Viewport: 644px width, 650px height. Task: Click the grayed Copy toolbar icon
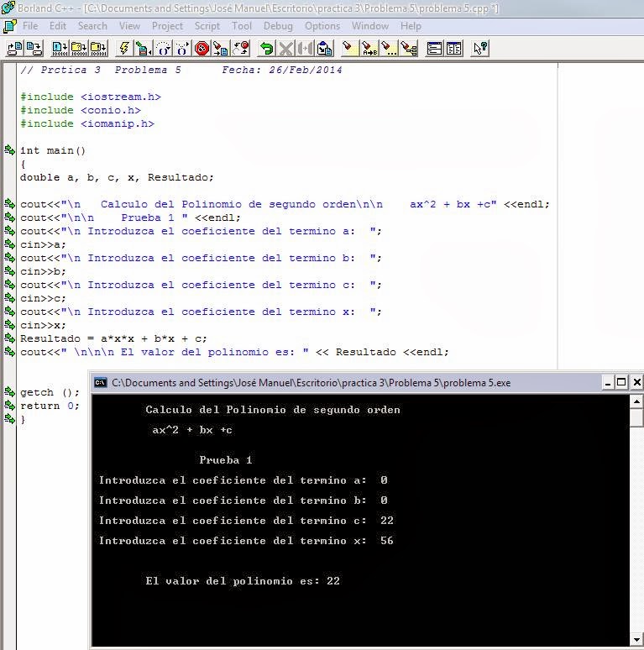[x=305, y=49]
